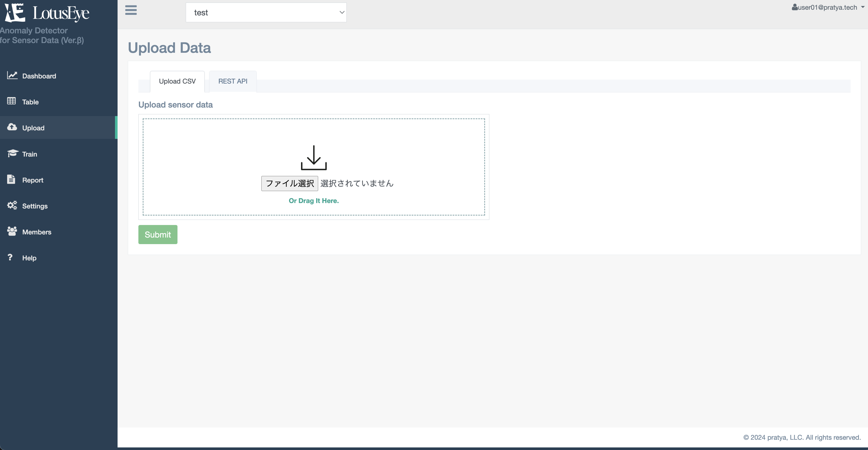
Task: Switch to the REST API tab
Action: click(x=233, y=81)
